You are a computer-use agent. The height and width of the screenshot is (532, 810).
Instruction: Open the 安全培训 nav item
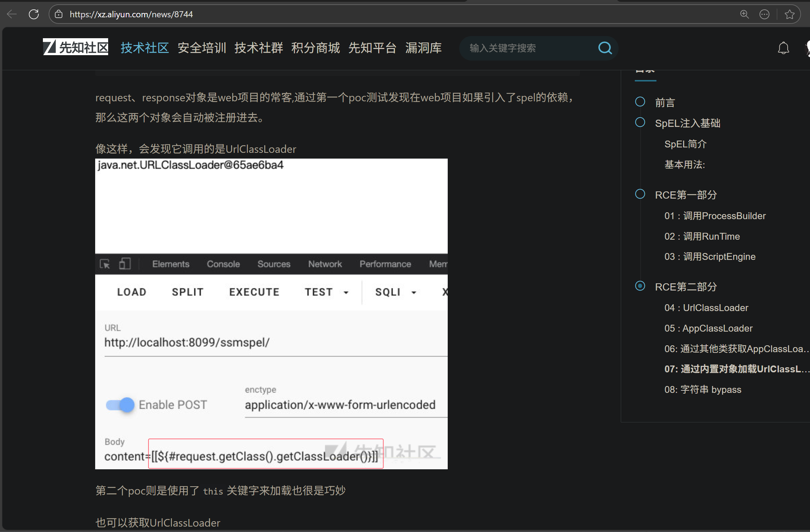point(202,48)
